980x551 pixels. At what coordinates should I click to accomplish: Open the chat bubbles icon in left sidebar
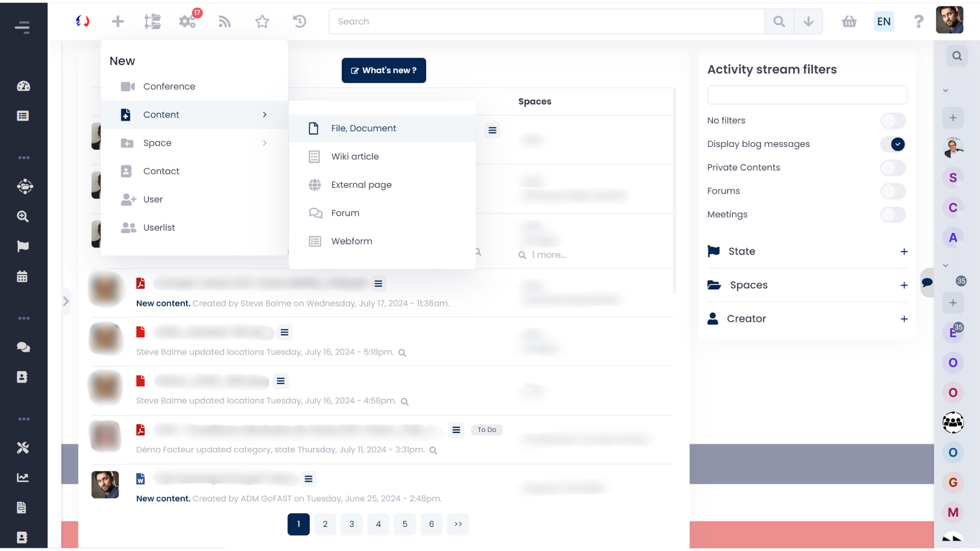coord(22,347)
